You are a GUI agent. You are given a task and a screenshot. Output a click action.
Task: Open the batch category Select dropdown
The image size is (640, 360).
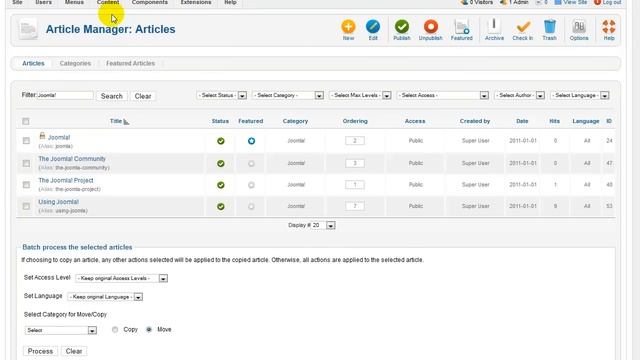pyautogui.click(x=61, y=330)
